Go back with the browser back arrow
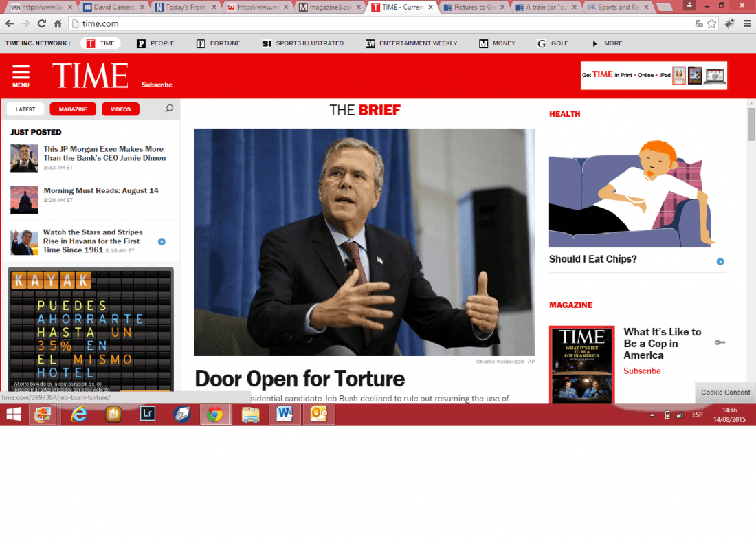 pos(10,23)
